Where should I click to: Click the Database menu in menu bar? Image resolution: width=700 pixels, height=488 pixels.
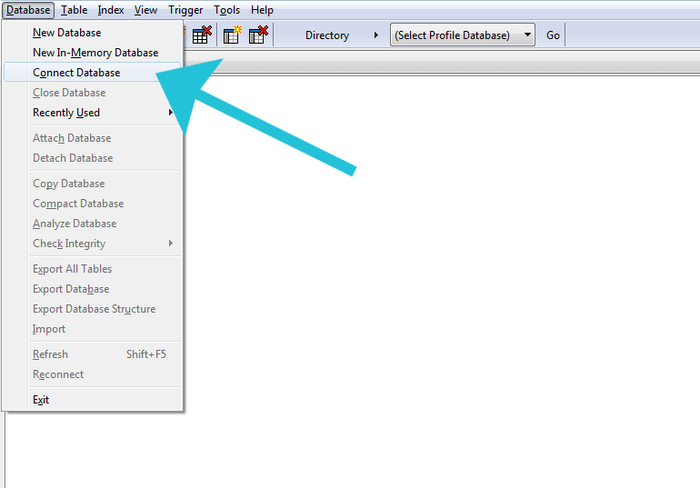coord(28,10)
